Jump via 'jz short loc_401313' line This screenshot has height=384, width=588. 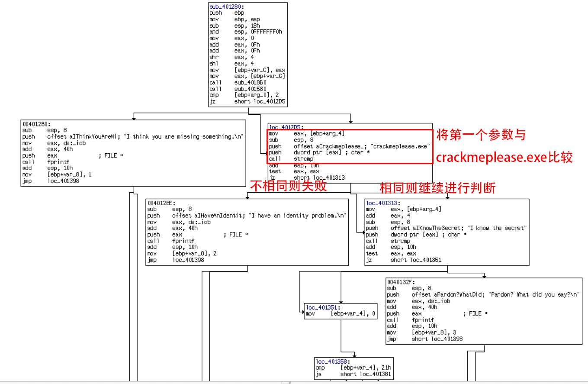[307, 178]
